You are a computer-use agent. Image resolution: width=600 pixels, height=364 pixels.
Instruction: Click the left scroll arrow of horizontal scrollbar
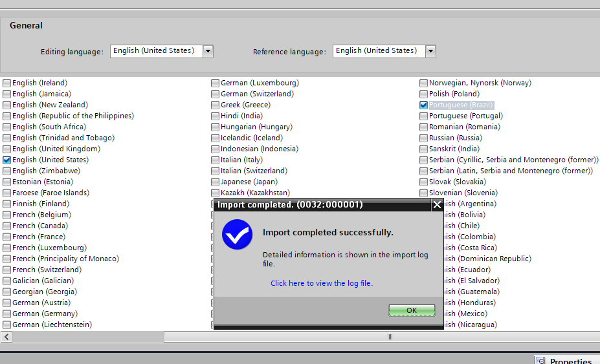coord(6,337)
